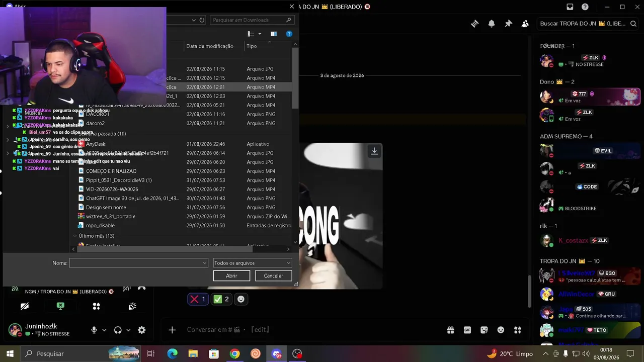Select the AnyDesk application file
The image size is (644, 362).
[96, 144]
